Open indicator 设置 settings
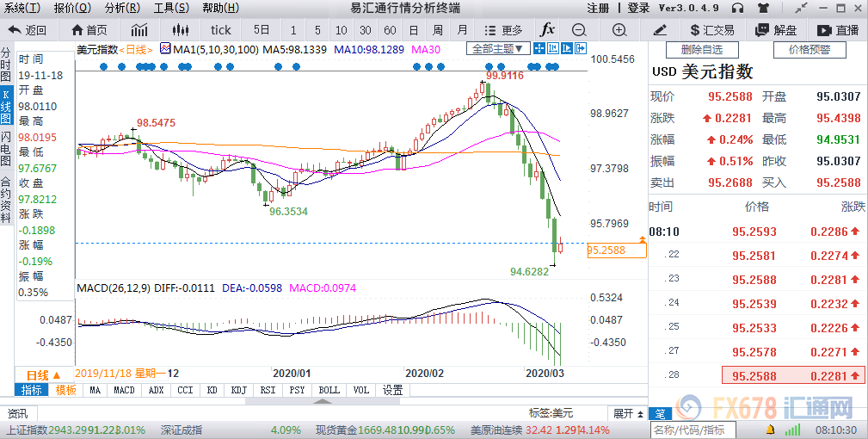This screenshot has width=868, height=439. [x=392, y=390]
